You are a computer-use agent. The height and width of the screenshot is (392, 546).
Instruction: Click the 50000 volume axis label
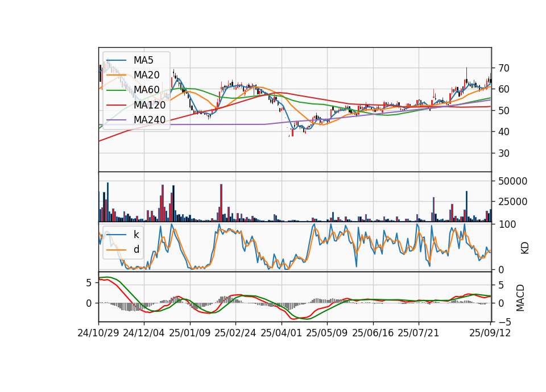[x=512, y=181]
